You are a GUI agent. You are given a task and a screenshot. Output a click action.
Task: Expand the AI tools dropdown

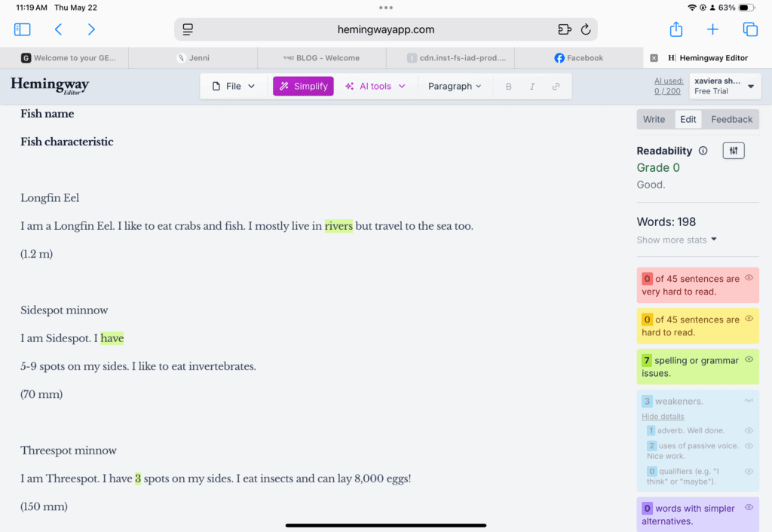pyautogui.click(x=375, y=87)
